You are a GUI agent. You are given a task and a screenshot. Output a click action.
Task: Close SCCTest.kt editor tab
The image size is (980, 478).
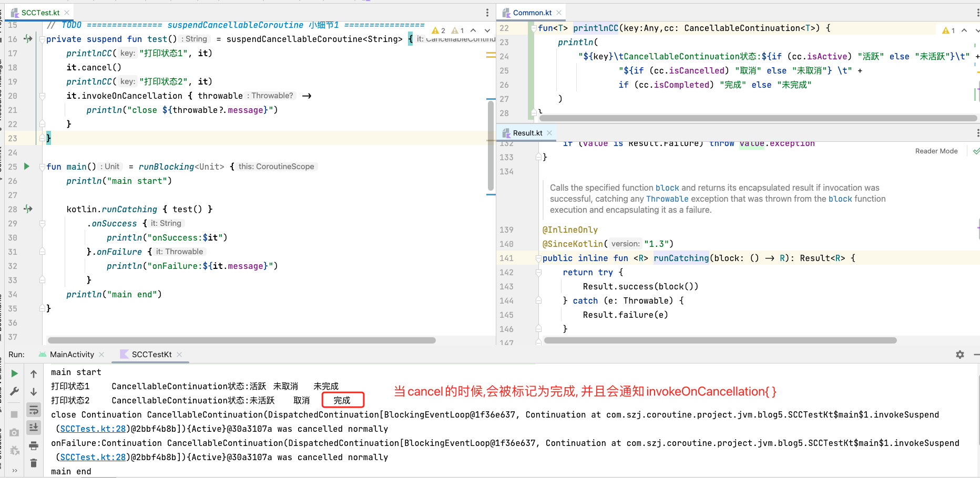[67, 13]
